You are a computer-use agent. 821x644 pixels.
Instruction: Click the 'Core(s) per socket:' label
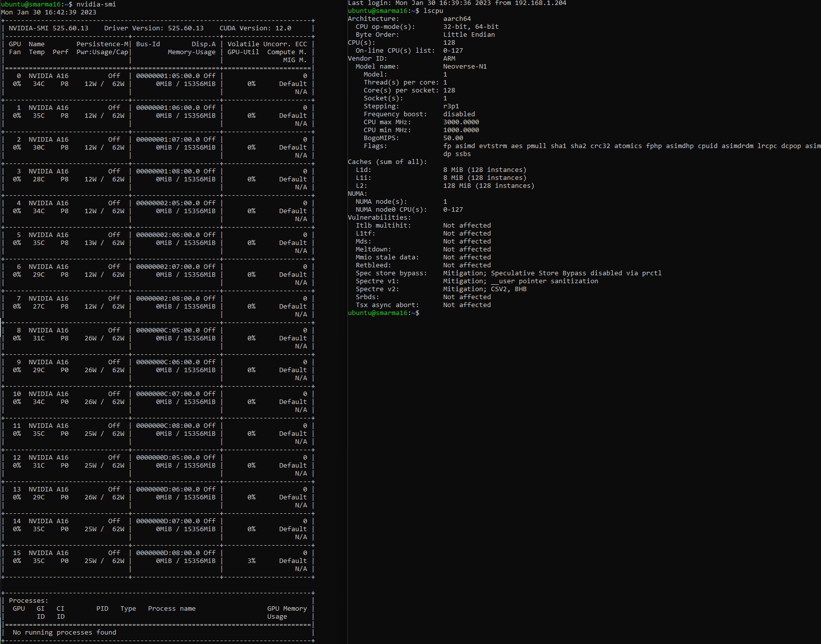pos(402,90)
